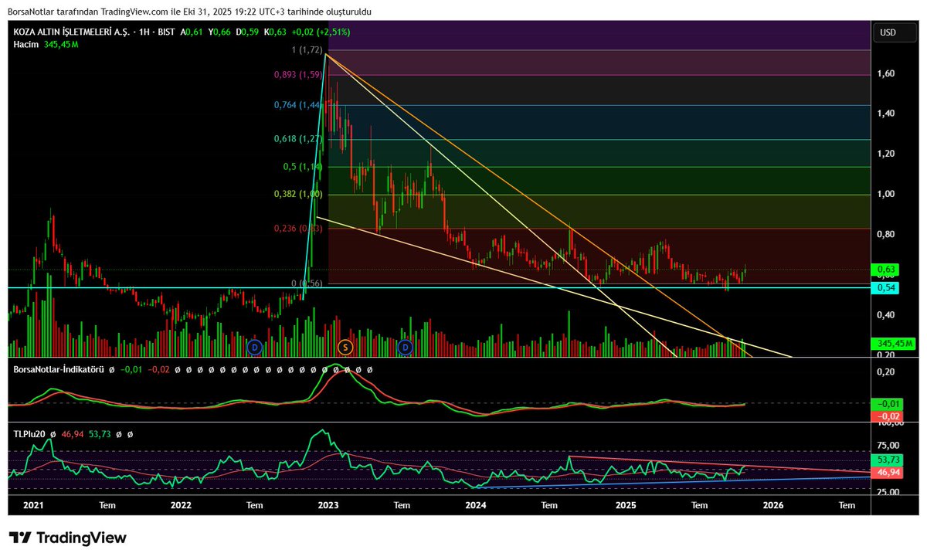Select the Hacim volume indicator label

point(27,46)
